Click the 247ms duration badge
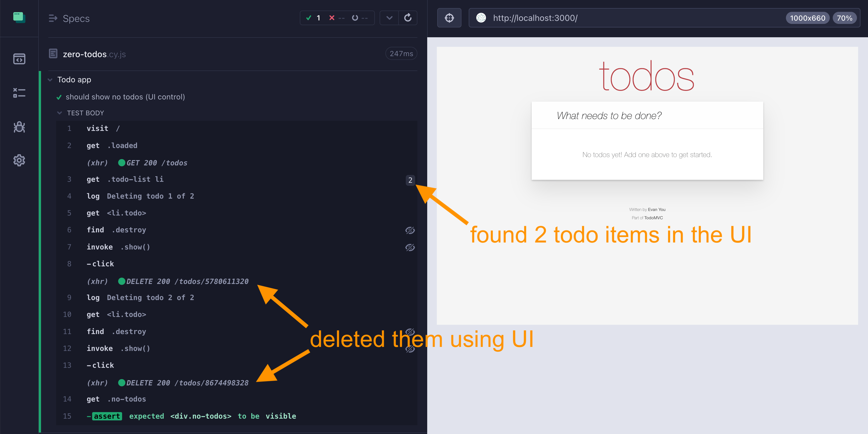Image resolution: width=868 pixels, height=434 pixels. [x=401, y=54]
